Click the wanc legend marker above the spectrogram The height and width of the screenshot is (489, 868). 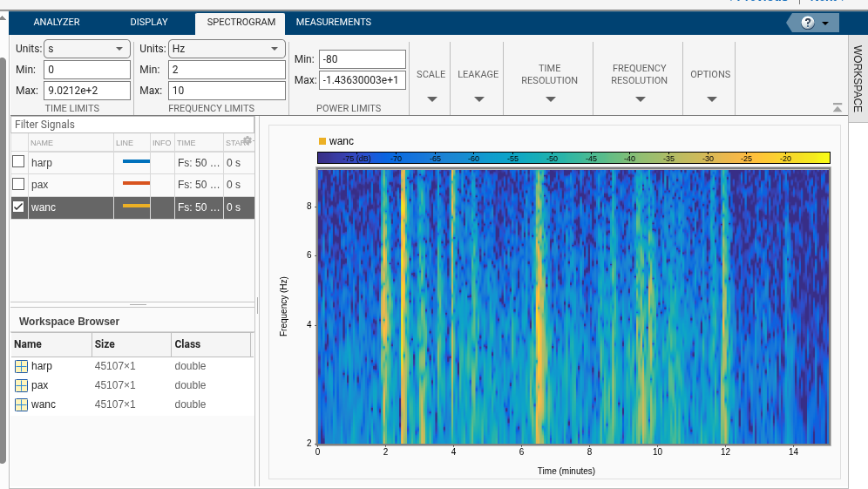point(322,141)
